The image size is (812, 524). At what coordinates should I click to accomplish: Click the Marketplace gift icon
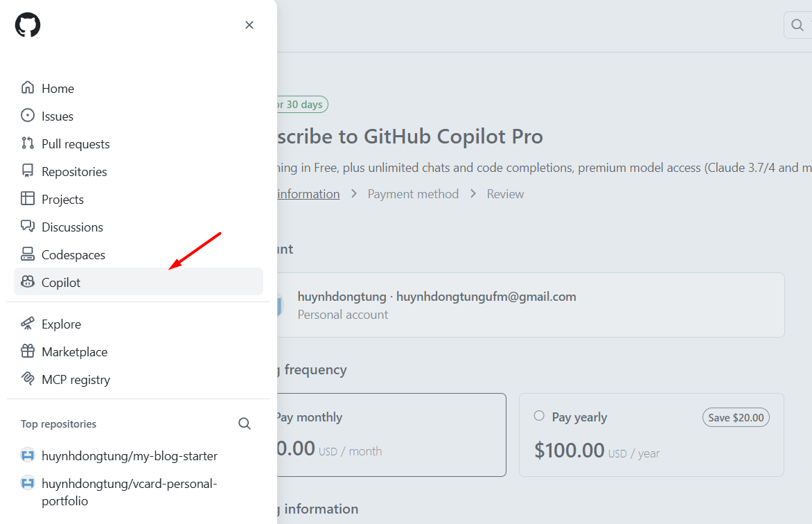coord(28,351)
